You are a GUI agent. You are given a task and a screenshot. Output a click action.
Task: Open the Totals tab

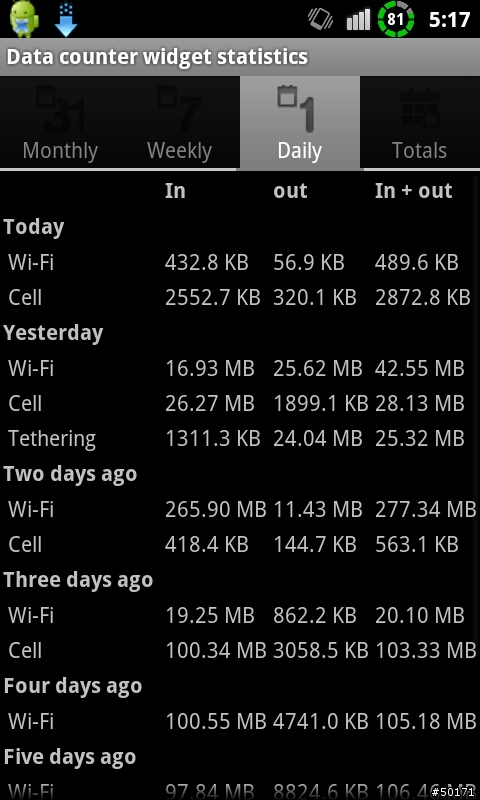click(420, 123)
